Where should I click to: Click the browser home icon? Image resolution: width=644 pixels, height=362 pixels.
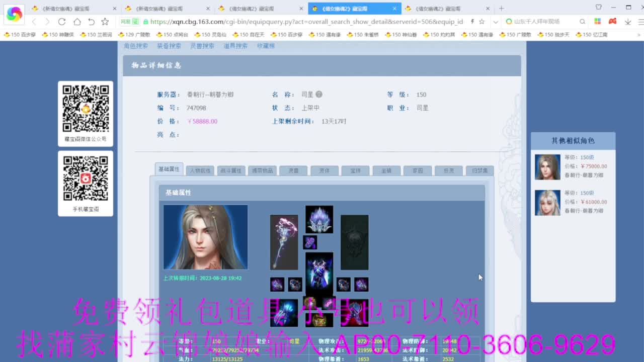(75, 22)
